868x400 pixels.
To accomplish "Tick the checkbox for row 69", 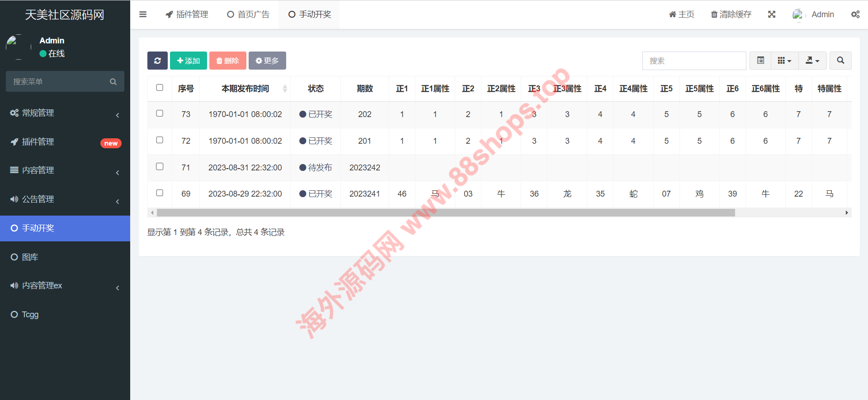I will tap(160, 193).
